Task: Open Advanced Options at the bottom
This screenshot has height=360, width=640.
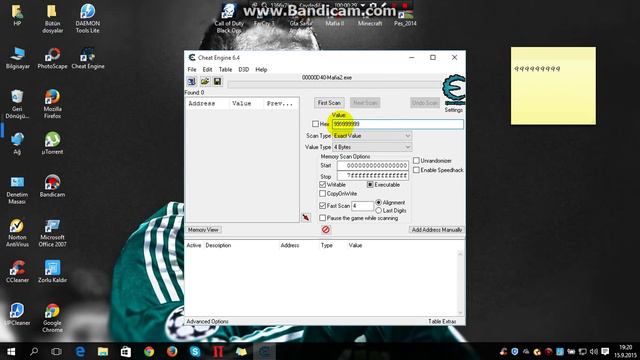Action: (207, 322)
